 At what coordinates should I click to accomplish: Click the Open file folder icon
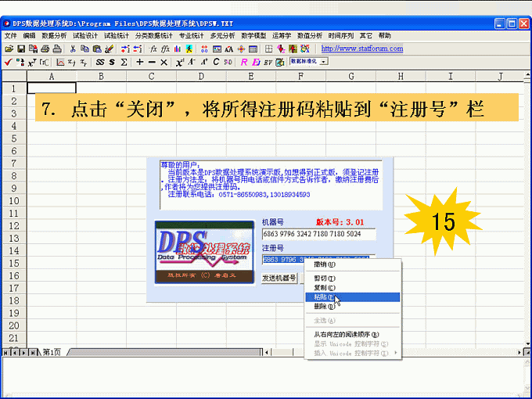tap(9, 49)
